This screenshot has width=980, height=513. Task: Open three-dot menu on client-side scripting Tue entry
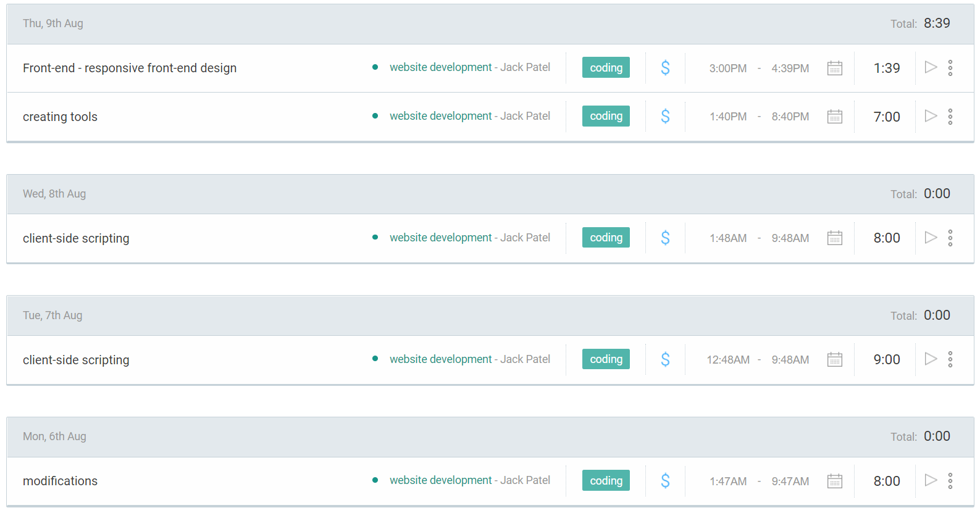pyautogui.click(x=950, y=359)
